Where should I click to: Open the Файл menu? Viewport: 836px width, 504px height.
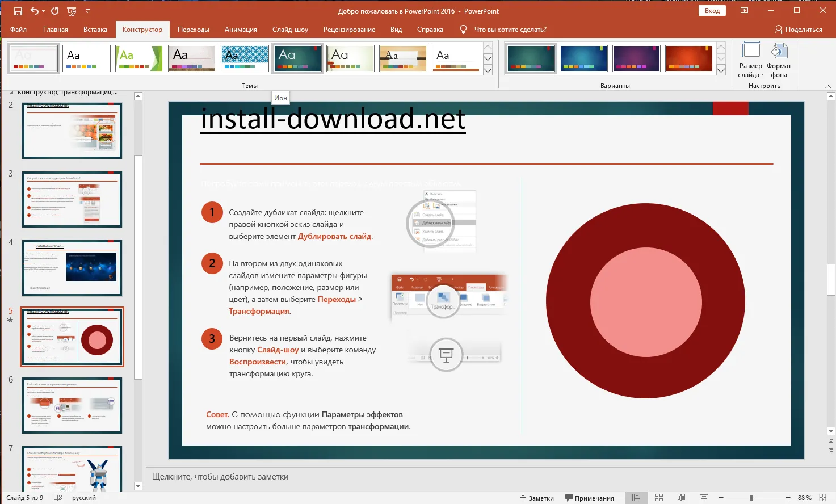[x=18, y=30]
